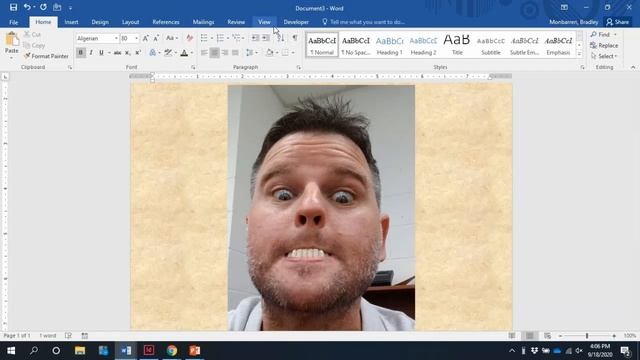Activate the Format Painter
The image size is (640, 360).
coord(46,56)
